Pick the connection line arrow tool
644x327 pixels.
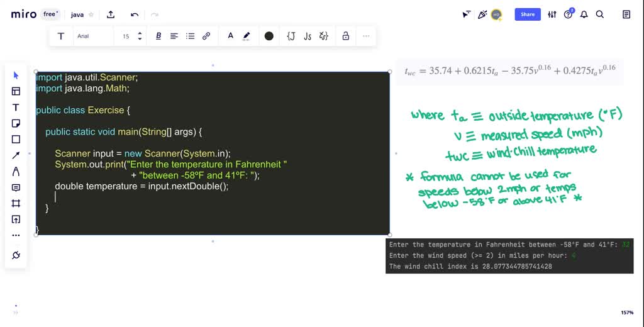tap(16, 155)
